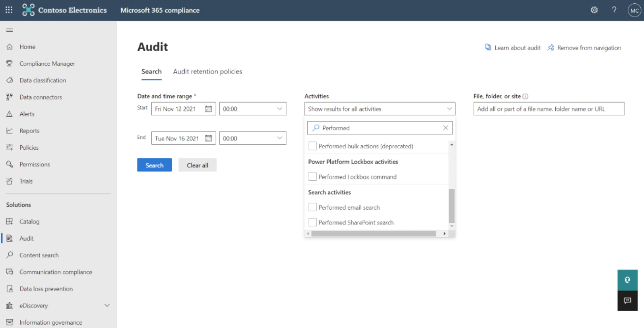The image size is (644, 328).
Task: Open the MC account avatar
Action: coord(634,10)
